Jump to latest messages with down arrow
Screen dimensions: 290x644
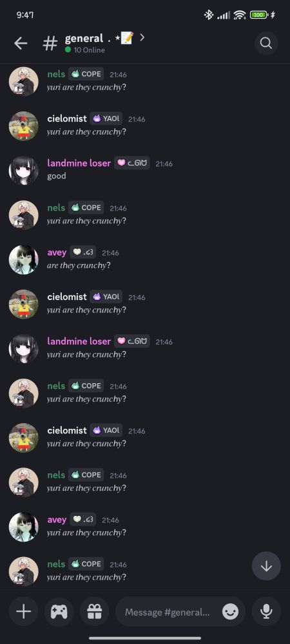[266, 566]
